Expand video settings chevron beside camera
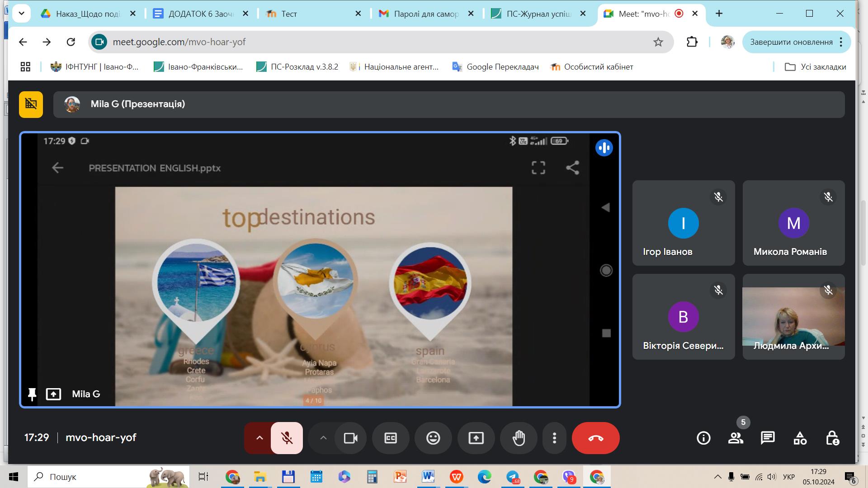The width and height of the screenshot is (868, 488). tap(323, 438)
